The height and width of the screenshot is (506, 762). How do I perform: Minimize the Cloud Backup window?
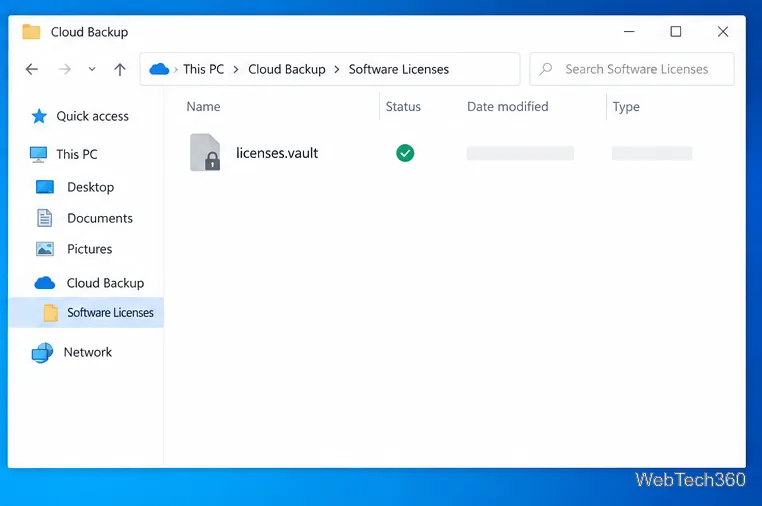pyautogui.click(x=629, y=32)
